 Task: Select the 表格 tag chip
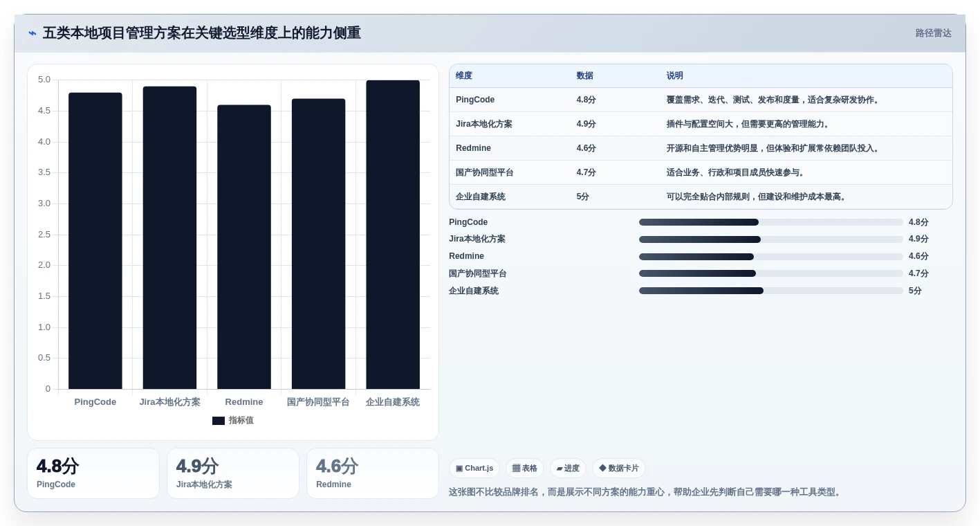[525, 469]
